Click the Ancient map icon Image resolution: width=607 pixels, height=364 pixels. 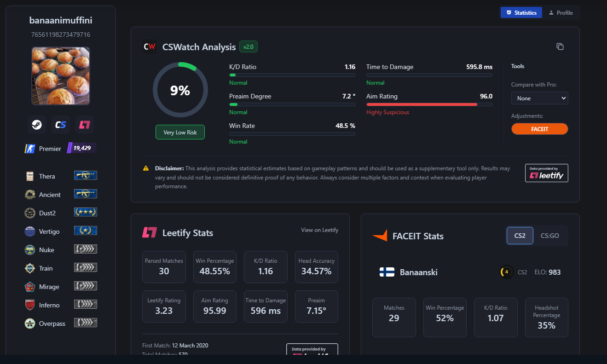pos(30,195)
